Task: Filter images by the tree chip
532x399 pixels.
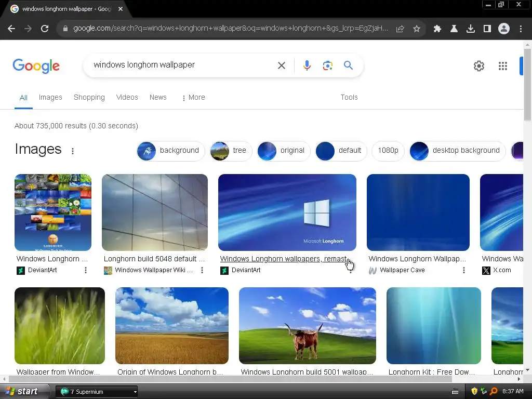Action: click(x=231, y=151)
